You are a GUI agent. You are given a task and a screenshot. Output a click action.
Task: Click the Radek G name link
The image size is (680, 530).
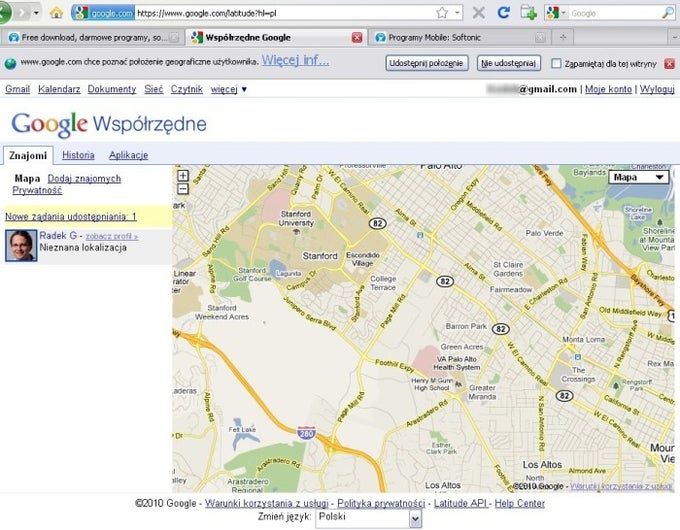pos(58,236)
